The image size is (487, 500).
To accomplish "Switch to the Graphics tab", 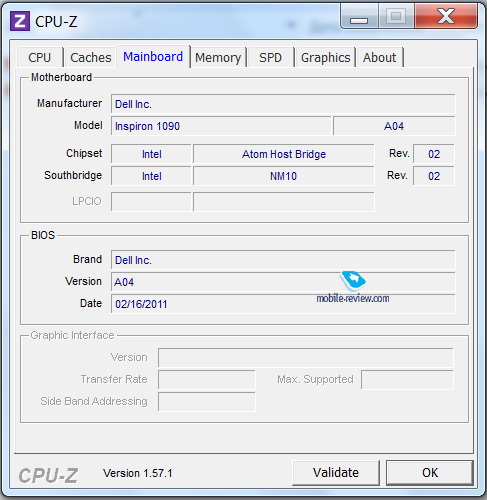I will point(325,57).
